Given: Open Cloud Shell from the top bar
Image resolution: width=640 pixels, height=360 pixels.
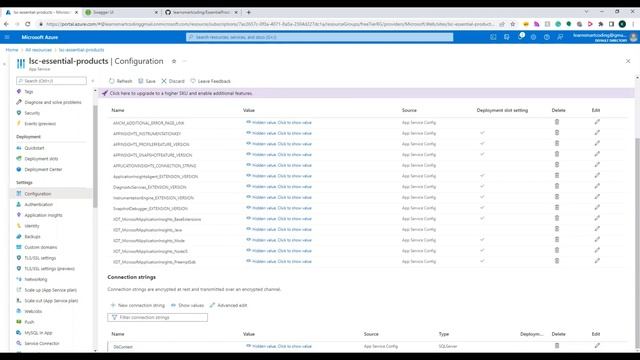Looking at the screenshot, I should 493,37.
